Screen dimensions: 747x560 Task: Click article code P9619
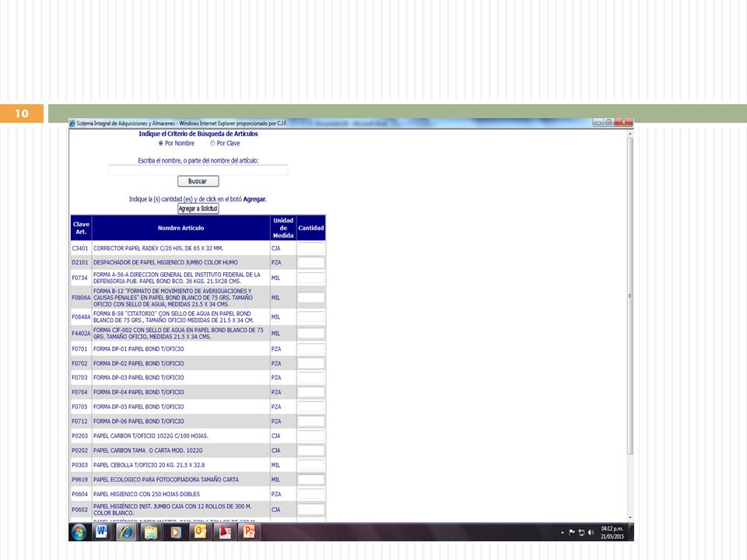tap(80, 480)
